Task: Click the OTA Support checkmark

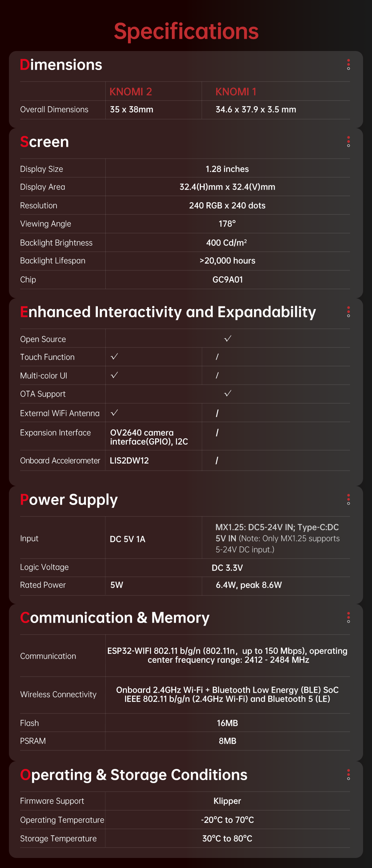Action: point(228,393)
